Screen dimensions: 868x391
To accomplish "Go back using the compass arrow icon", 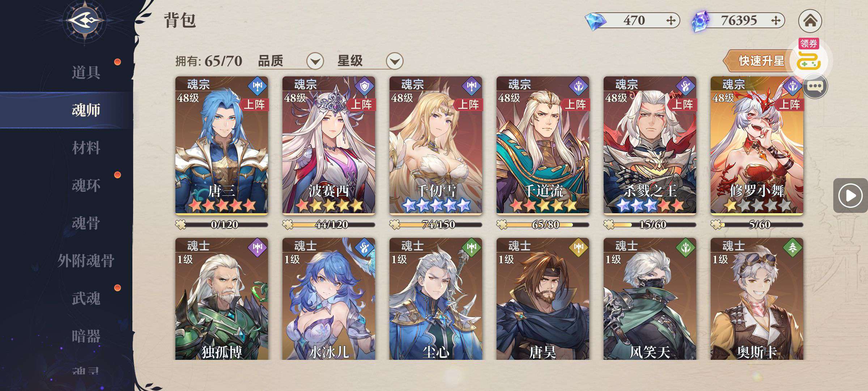I will click(x=85, y=20).
